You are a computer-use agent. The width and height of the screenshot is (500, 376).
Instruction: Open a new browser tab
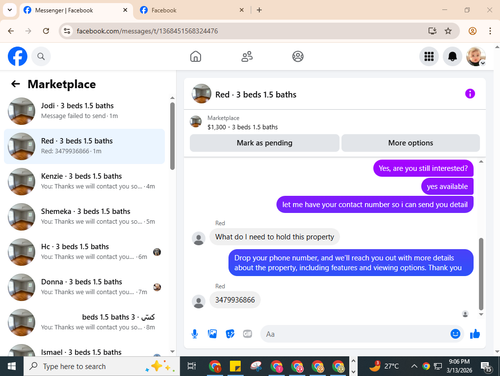(259, 10)
